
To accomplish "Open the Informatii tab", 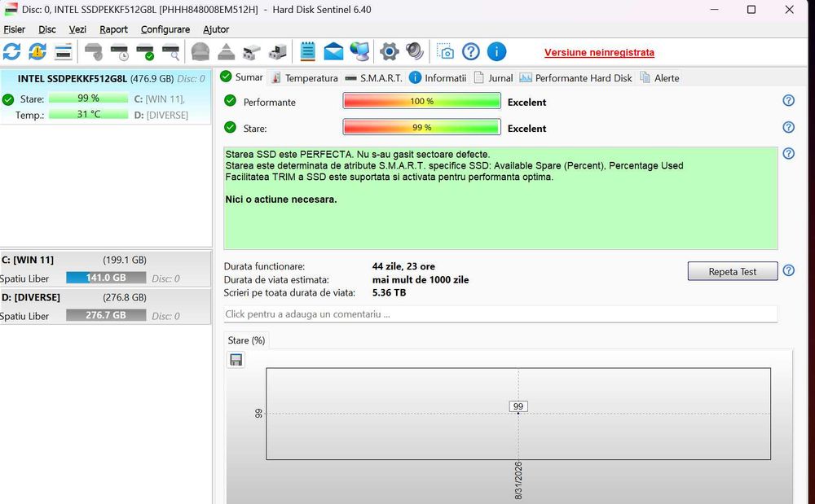I will [438, 78].
